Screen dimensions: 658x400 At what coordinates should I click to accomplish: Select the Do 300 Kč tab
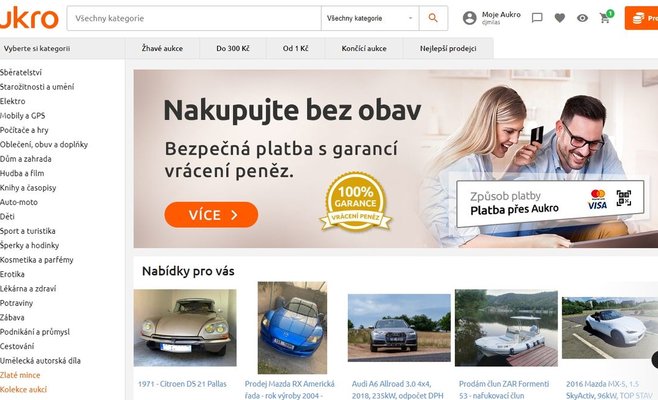click(x=233, y=48)
